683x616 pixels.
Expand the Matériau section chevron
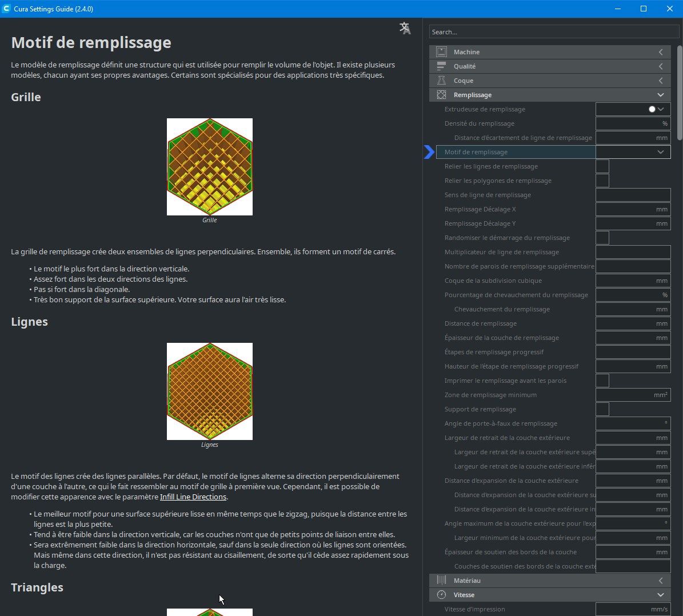click(x=661, y=580)
